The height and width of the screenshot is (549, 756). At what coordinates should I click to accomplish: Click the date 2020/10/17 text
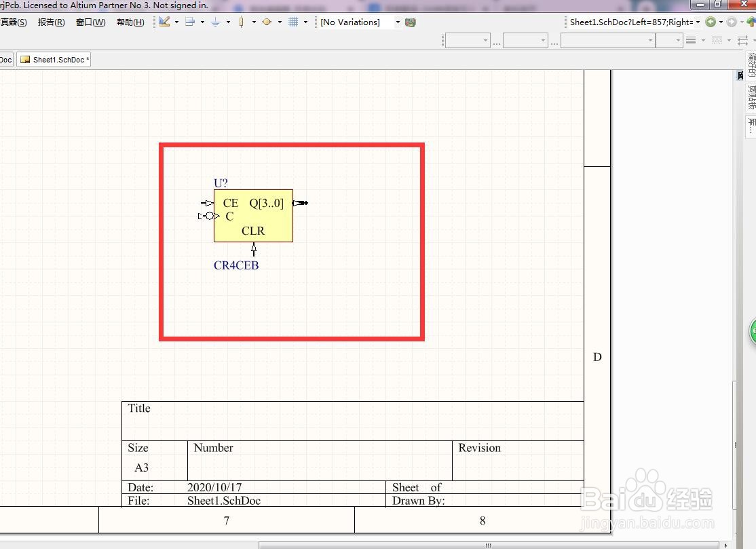pos(214,487)
